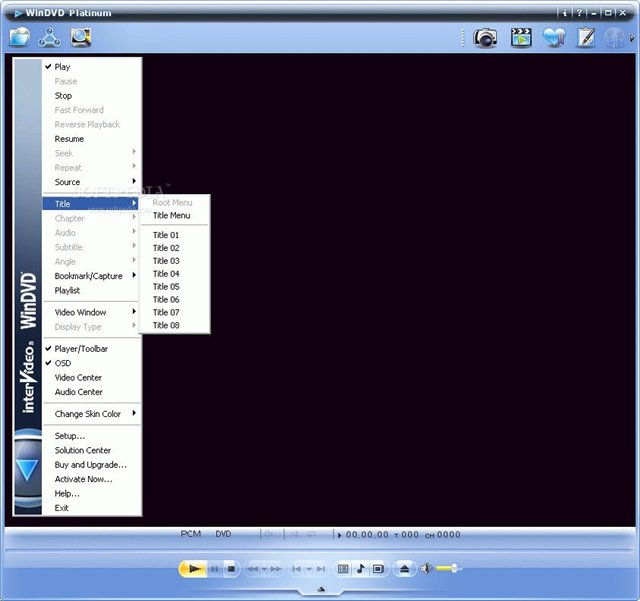Select Title 07 in the submenu
Image resolution: width=640 pixels, height=601 pixels.
(x=175, y=312)
